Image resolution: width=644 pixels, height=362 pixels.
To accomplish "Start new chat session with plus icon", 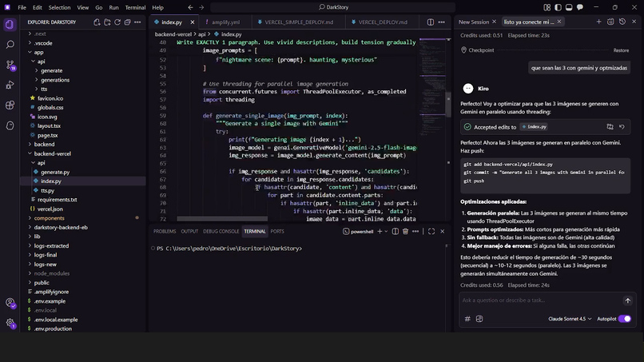I will pyautogui.click(x=598, y=22).
